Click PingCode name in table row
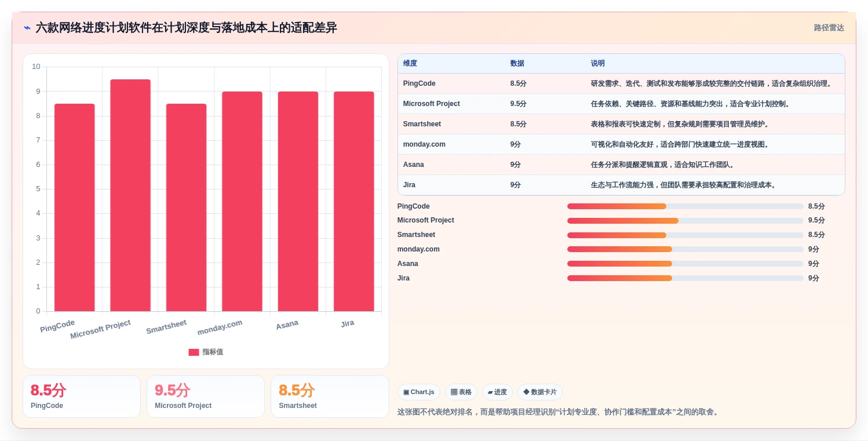Screen dimensions: 868x441 420,83
